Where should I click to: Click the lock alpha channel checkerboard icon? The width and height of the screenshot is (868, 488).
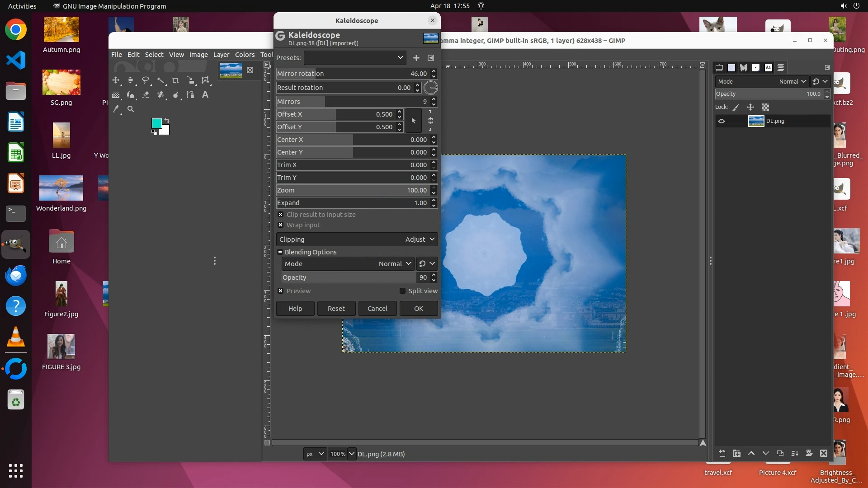[765, 107]
